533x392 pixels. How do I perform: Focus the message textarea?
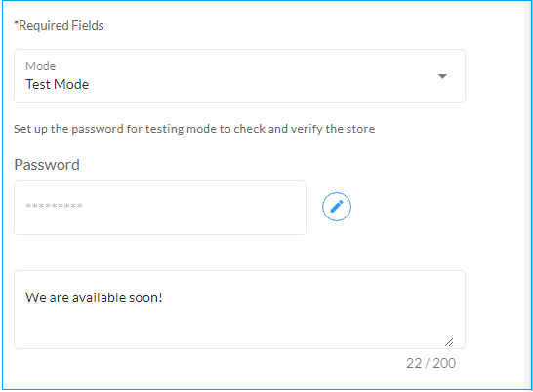(x=239, y=309)
